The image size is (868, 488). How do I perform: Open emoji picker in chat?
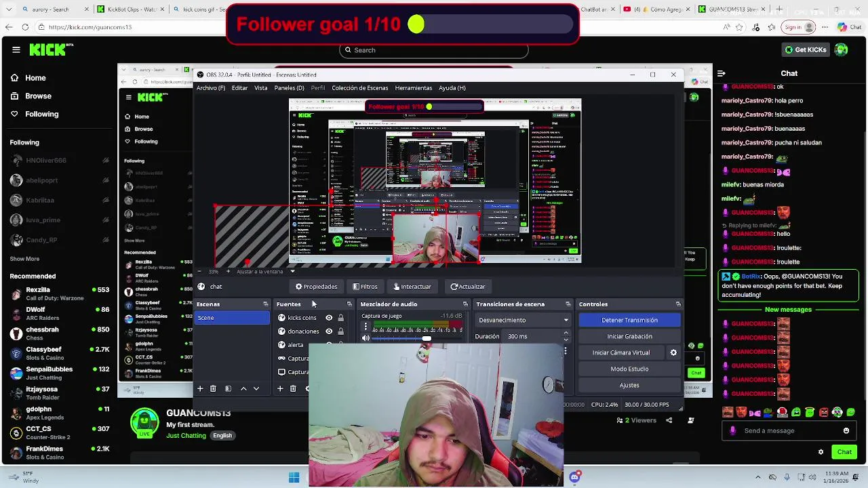[846, 431]
